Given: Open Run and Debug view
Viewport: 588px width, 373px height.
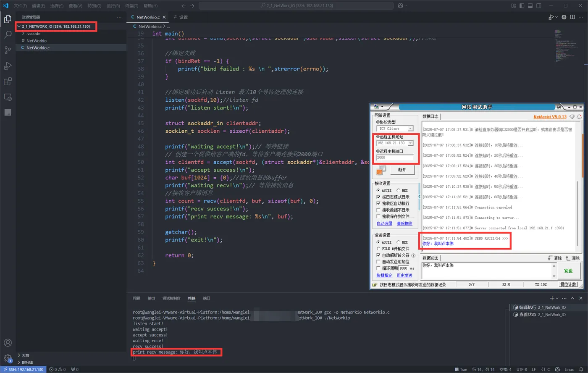Looking at the screenshot, I should pyautogui.click(x=8, y=66).
